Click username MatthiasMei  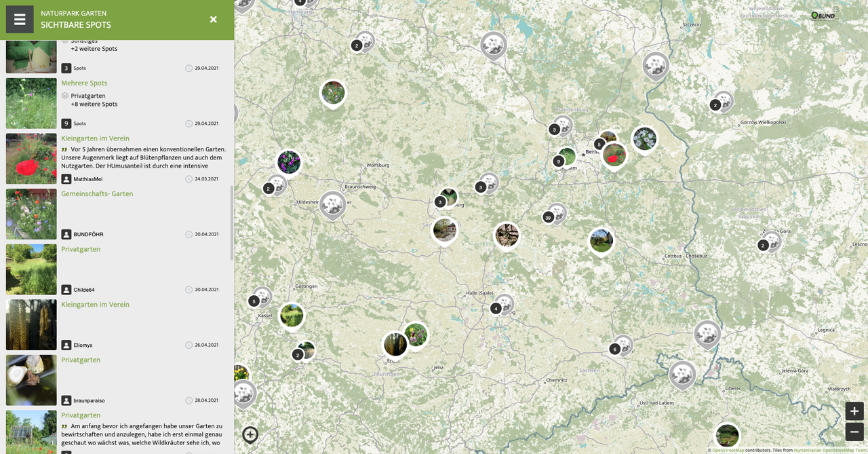tap(88, 179)
